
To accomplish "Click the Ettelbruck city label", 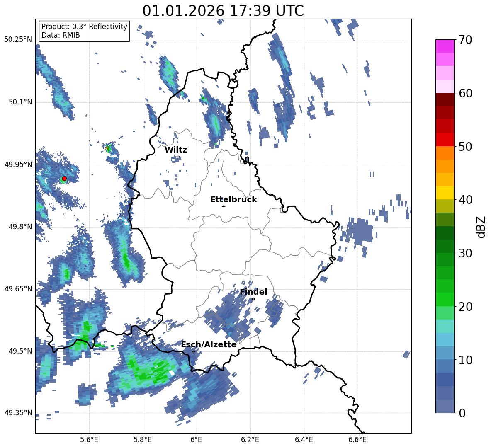I will click(233, 200).
